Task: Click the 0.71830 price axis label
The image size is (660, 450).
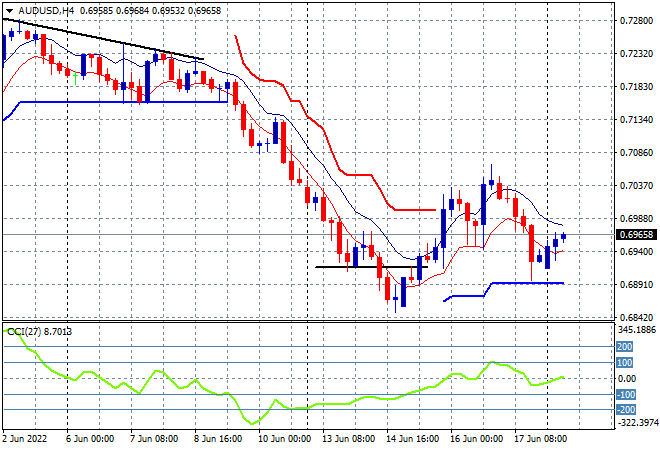Action: click(x=636, y=87)
